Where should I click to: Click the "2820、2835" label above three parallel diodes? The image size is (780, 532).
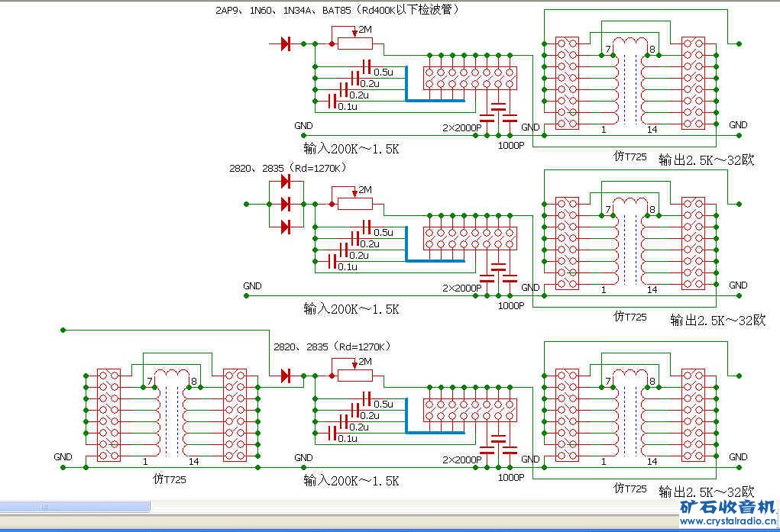coord(256,169)
